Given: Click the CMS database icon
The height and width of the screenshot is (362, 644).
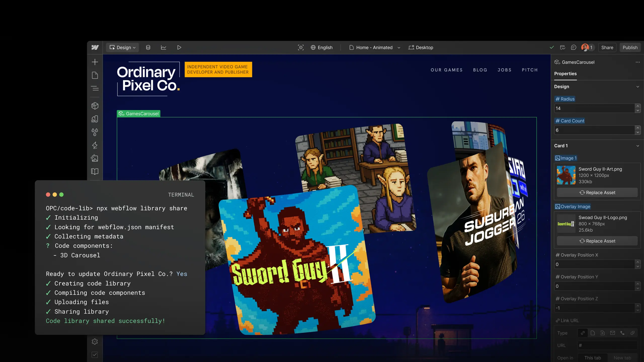Looking at the screenshot, I should point(148,48).
